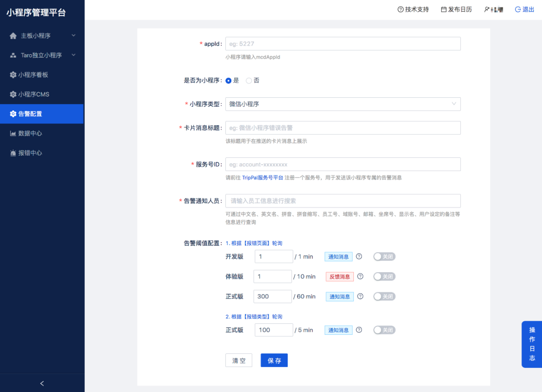
Task: Expand the Taro独立小程序 submenu chevron
Action: coord(73,55)
